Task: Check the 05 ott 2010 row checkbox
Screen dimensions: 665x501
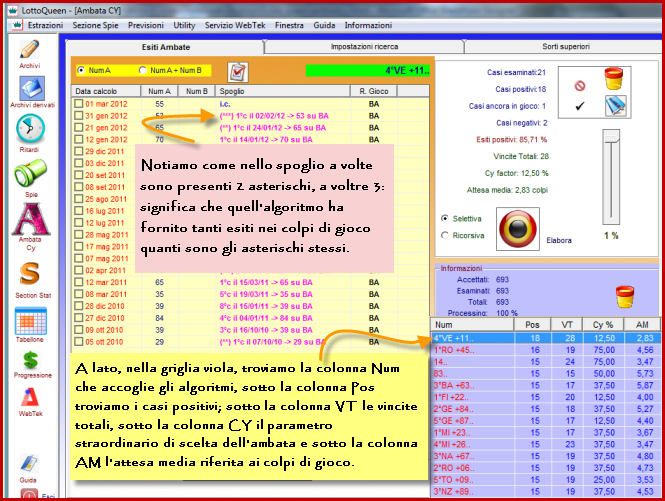Action: 78,341
